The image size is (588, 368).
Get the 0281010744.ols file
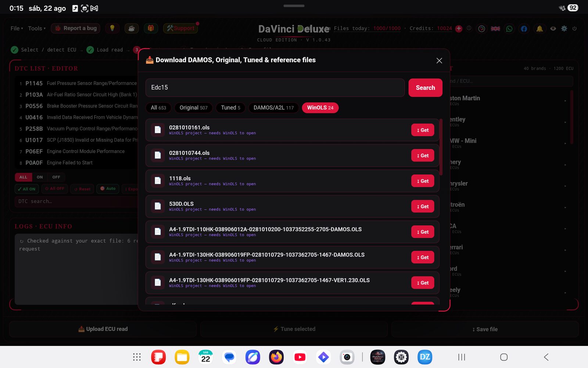[423, 156]
